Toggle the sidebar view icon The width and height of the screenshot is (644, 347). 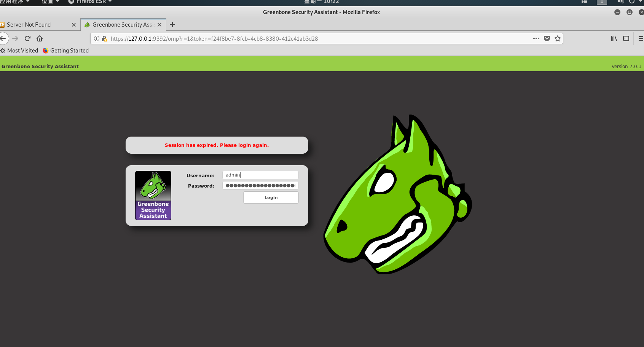pyautogui.click(x=626, y=38)
